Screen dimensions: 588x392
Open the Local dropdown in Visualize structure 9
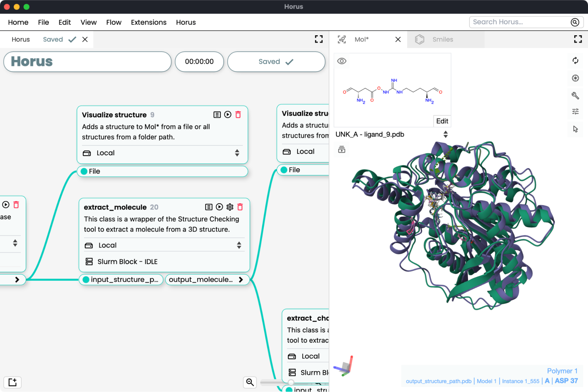162,153
